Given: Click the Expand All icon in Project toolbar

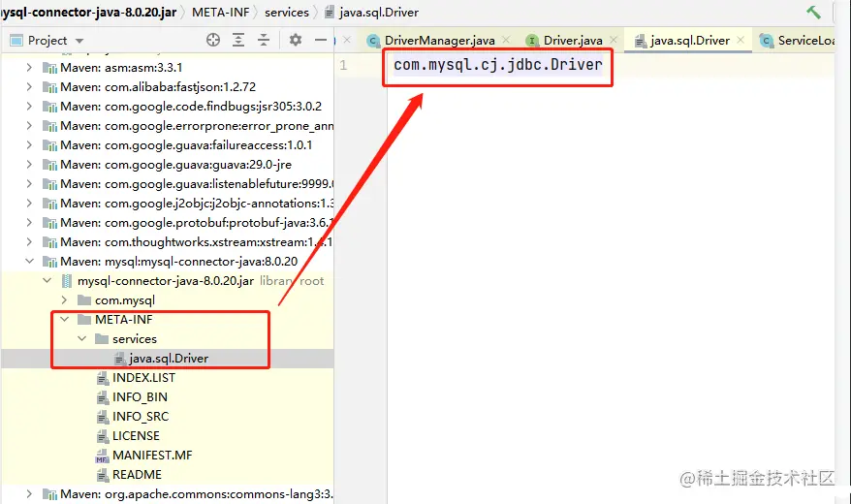Looking at the screenshot, I should tap(238, 40).
